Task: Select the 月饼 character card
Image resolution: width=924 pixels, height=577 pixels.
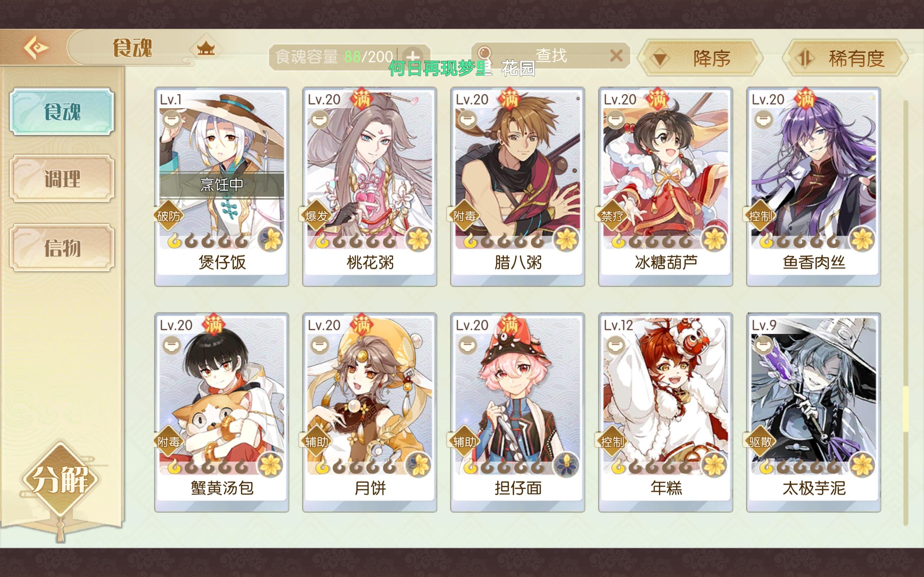Action: pos(370,413)
